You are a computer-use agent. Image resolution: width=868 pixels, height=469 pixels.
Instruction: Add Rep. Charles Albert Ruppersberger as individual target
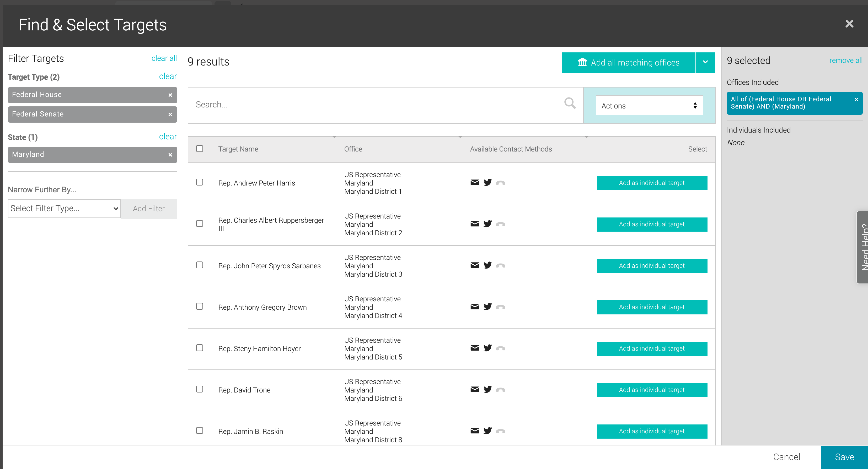pyautogui.click(x=652, y=224)
